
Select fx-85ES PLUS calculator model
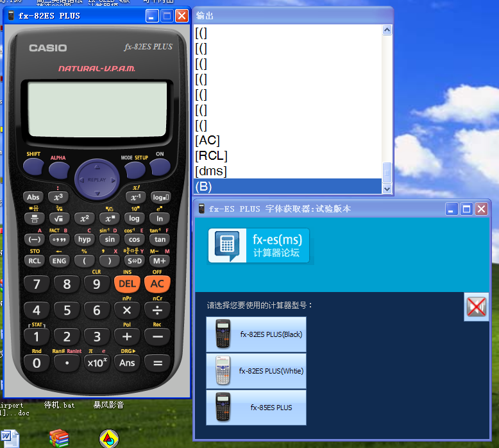(256, 408)
